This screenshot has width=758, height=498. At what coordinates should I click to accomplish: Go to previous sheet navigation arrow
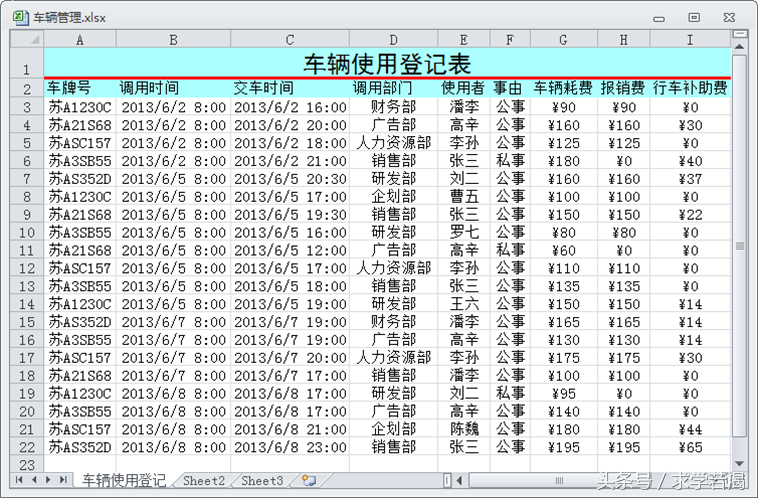(x=34, y=480)
